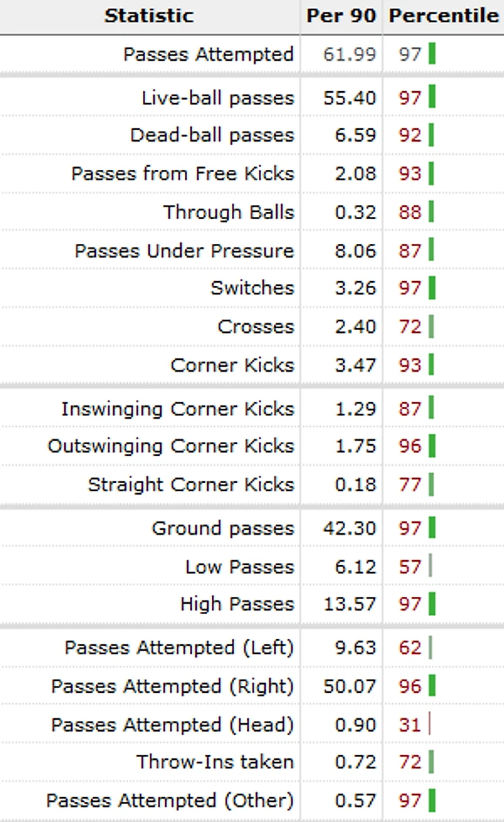Sort by the Percentile column header
Viewport: 504px width, 822px height.
click(x=443, y=16)
